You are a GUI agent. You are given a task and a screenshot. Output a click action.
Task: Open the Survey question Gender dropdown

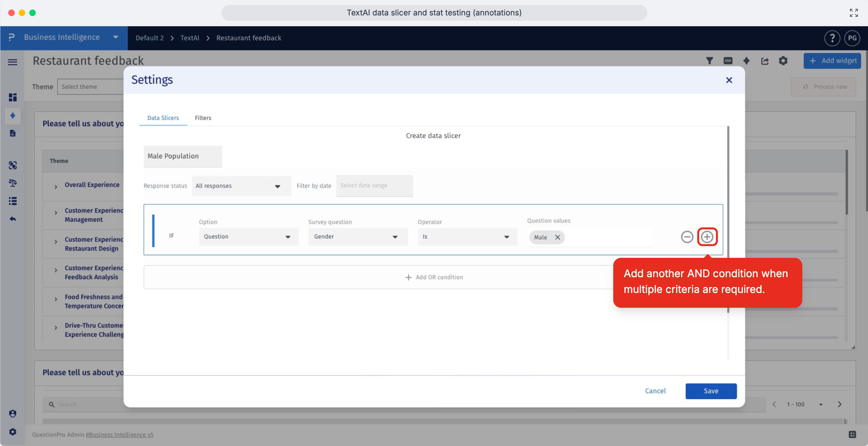coord(358,237)
